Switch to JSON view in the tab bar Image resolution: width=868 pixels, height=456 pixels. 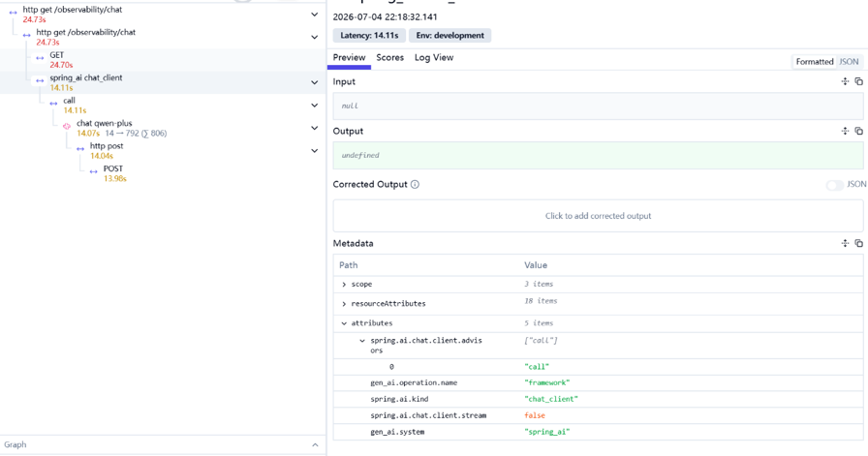[x=850, y=61]
